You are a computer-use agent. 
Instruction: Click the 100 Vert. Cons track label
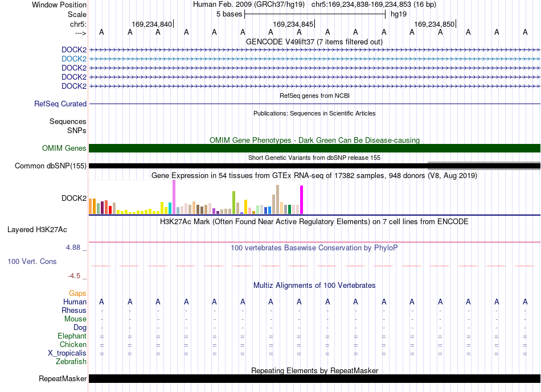(32, 261)
